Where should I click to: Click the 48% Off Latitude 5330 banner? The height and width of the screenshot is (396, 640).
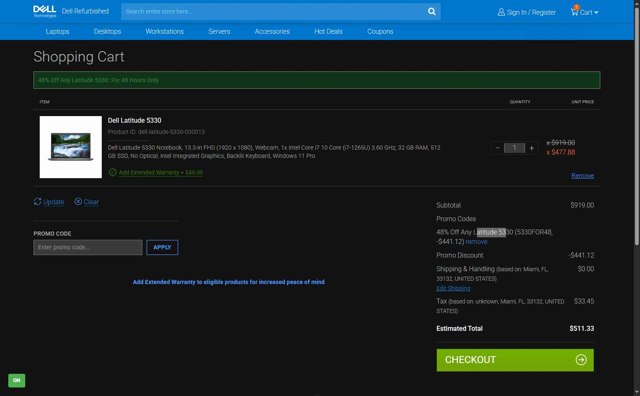317,80
